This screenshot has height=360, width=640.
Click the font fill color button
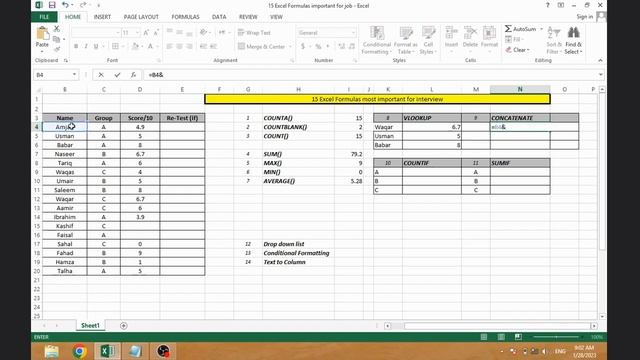point(135,47)
